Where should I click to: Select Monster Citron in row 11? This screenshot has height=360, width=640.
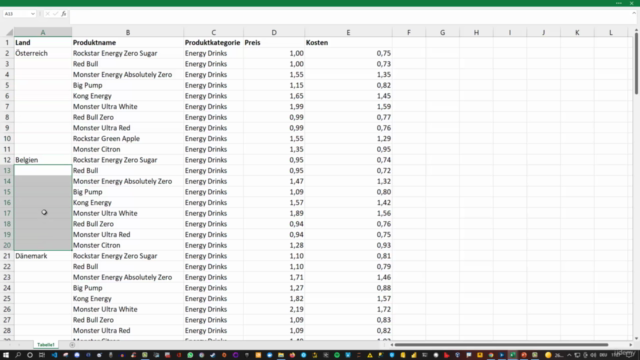coord(128,149)
